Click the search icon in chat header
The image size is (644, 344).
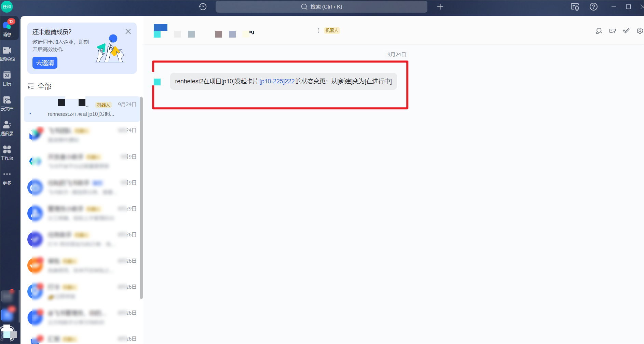599,31
